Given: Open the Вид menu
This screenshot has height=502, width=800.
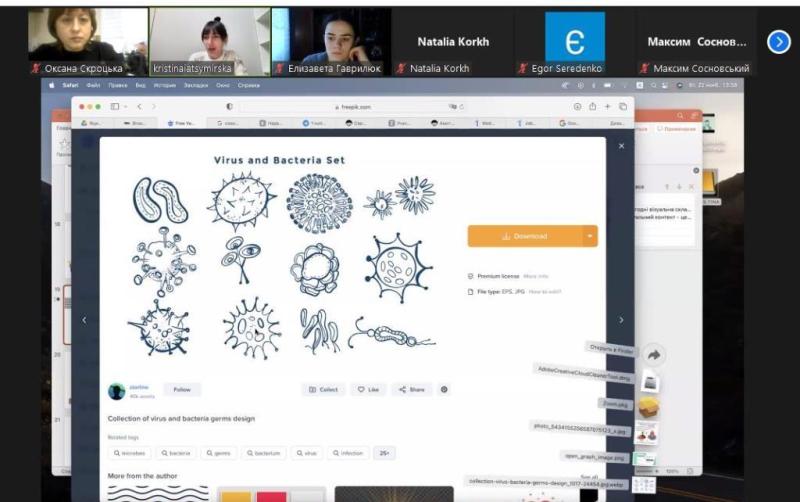Looking at the screenshot, I should (140, 85).
